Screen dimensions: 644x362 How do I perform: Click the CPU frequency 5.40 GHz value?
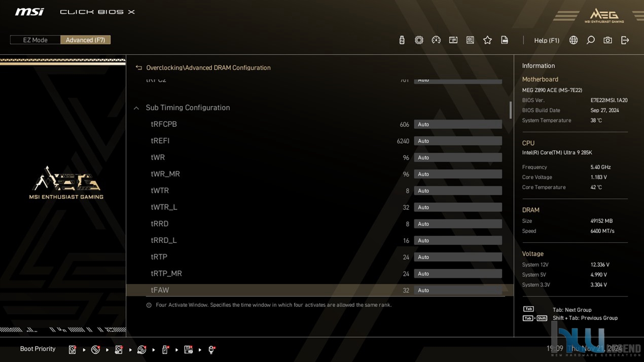600,167
